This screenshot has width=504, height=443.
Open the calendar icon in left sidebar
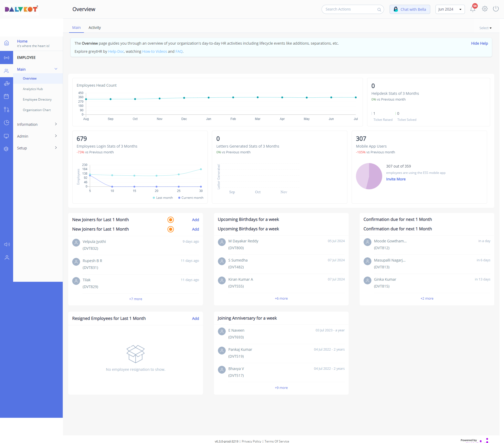point(7,96)
